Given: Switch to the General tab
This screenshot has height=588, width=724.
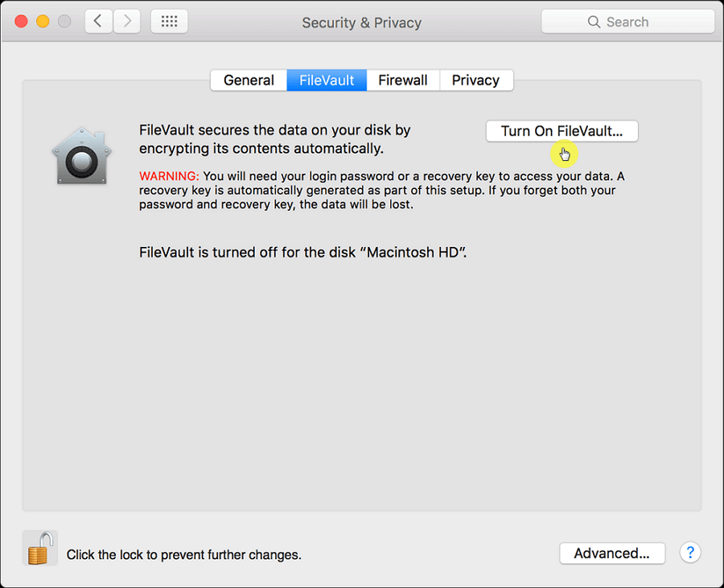Looking at the screenshot, I should pos(249,80).
